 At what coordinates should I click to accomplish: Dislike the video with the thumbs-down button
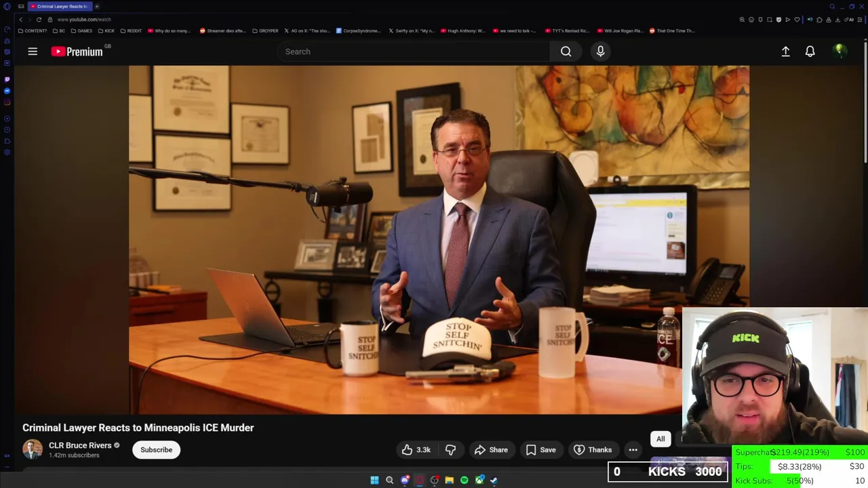tap(450, 449)
